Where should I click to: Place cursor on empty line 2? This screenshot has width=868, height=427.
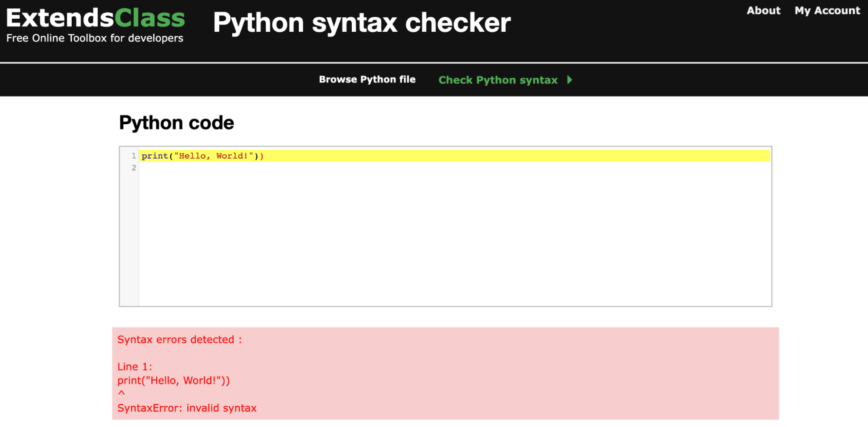[454, 168]
